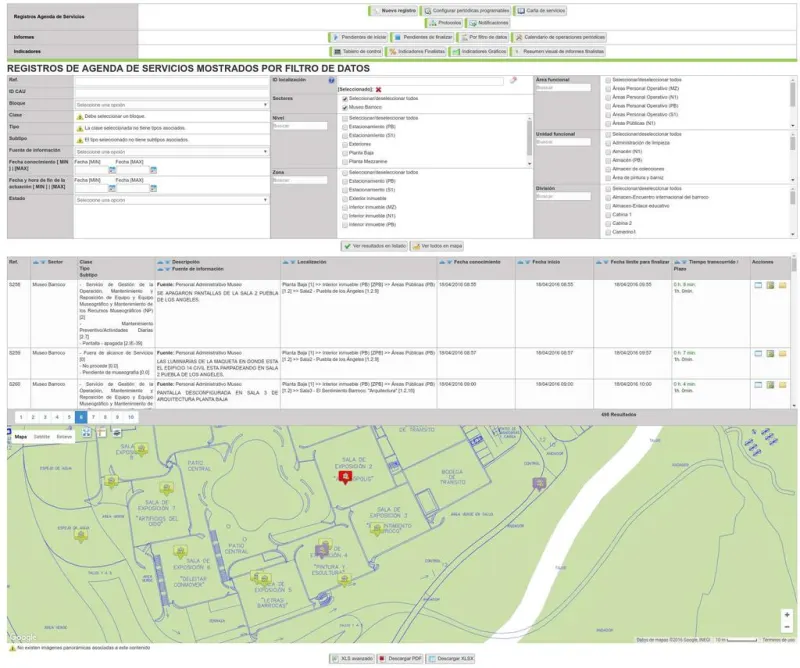
Task: Open Carta de servicios
Action: coord(540,11)
